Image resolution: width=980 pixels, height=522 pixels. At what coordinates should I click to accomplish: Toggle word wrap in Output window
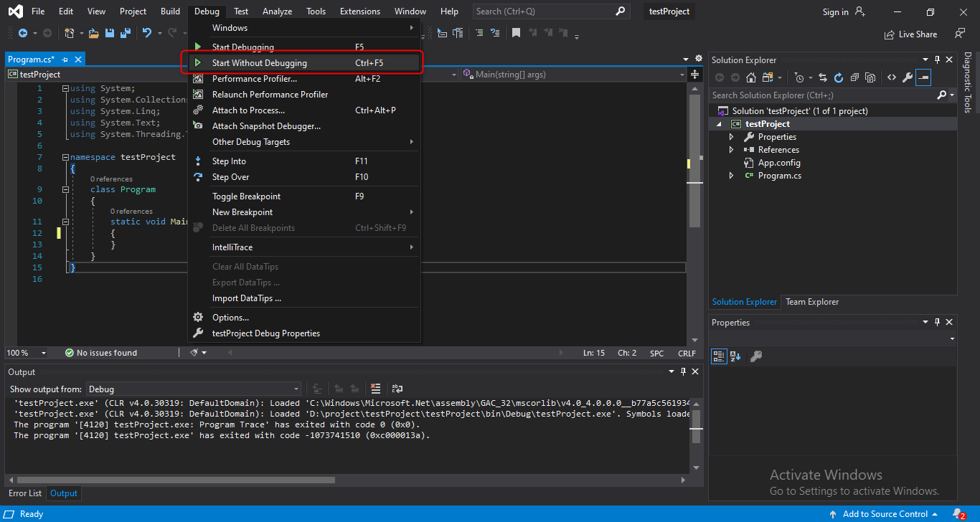397,389
